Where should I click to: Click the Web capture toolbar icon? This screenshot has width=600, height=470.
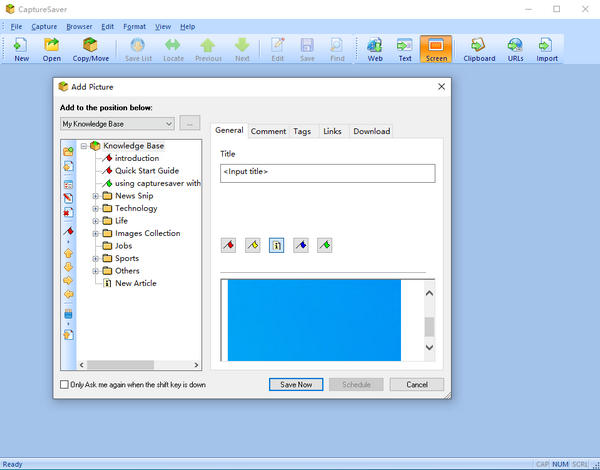tap(375, 49)
